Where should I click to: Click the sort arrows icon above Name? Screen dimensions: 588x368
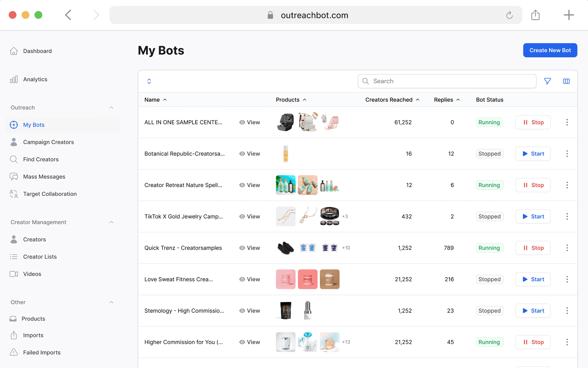149,81
